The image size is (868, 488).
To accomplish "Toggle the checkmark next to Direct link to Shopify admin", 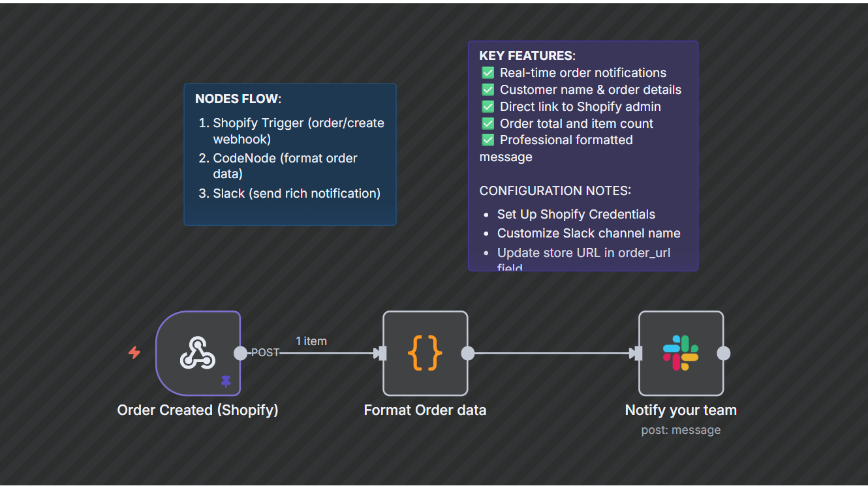I will tap(488, 106).
